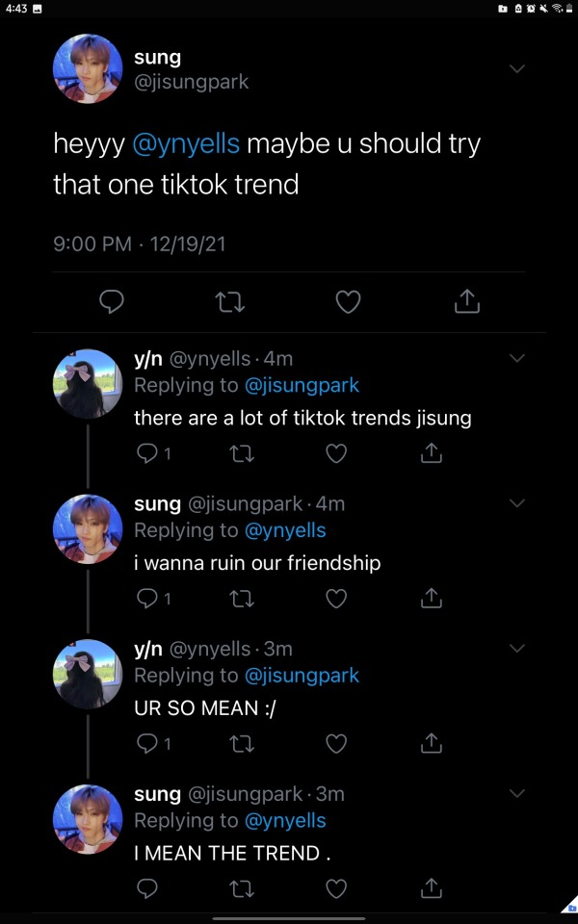
Task: Open the 9:00 PM · 12/19/21 timestamp
Action: (x=139, y=244)
